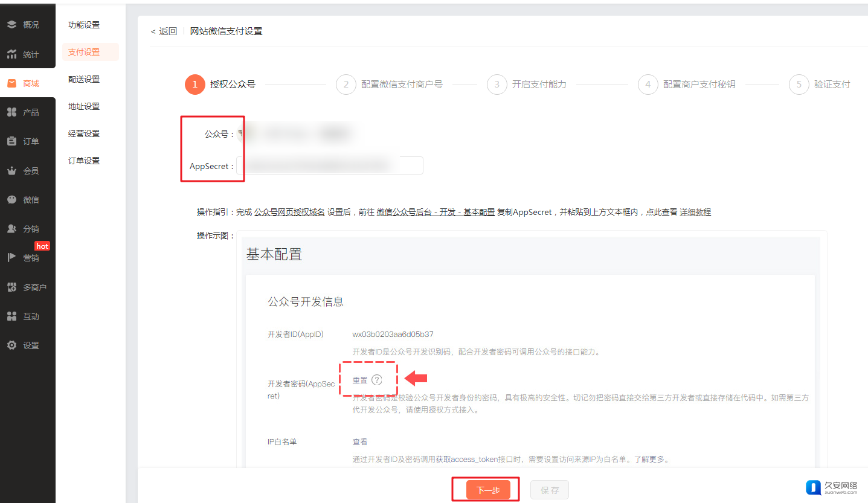The image size is (868, 503).
Task: Click the 下一步 next button
Action: (488, 490)
